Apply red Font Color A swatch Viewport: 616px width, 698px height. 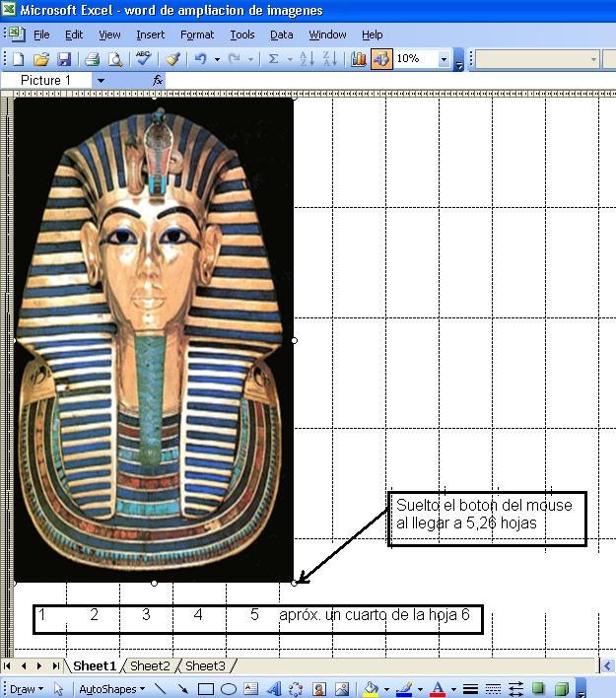(x=438, y=689)
